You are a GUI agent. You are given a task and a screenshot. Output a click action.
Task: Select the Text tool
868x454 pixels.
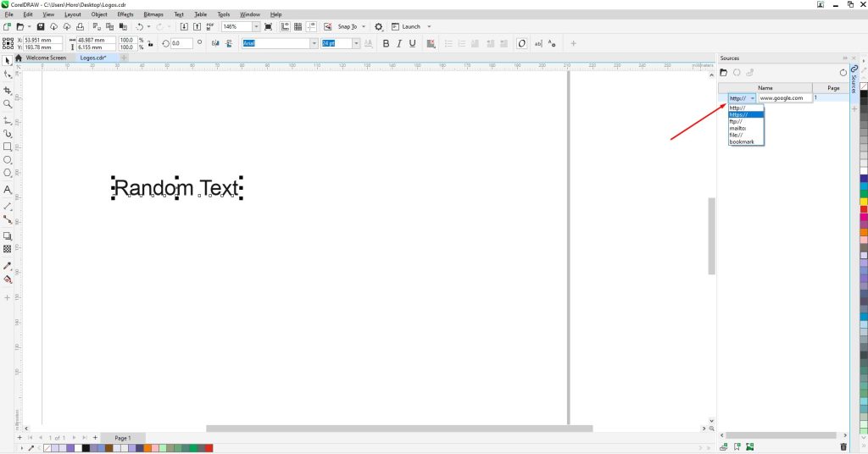pyautogui.click(x=7, y=189)
